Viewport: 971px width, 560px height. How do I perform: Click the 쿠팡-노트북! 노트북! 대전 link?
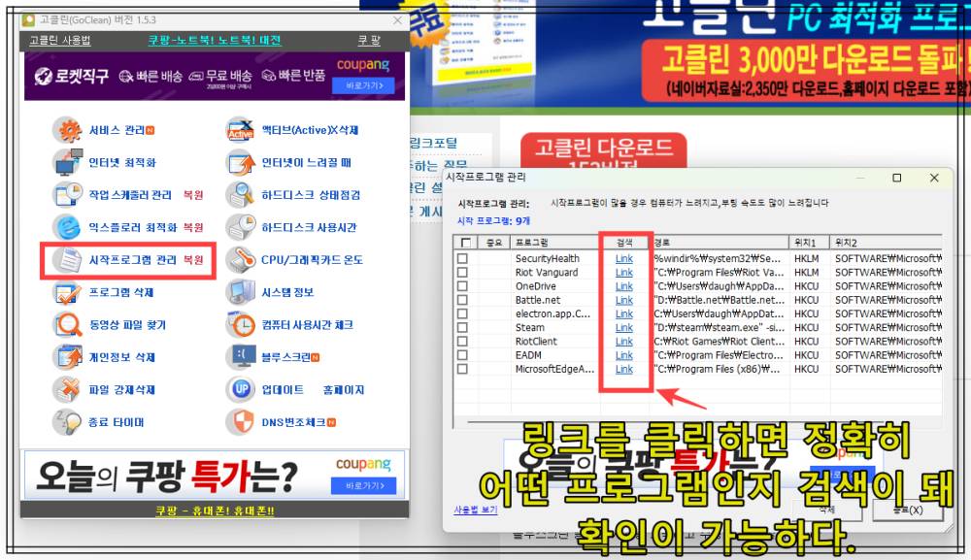coord(215,40)
